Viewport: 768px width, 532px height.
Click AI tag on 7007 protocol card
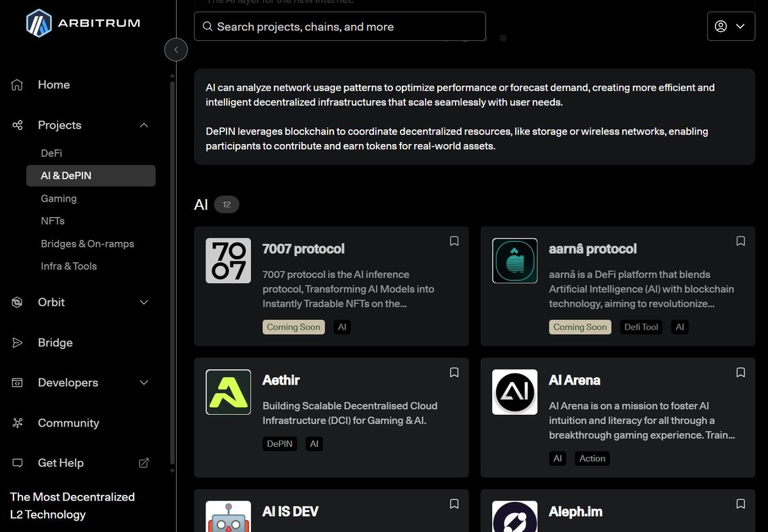coord(342,327)
